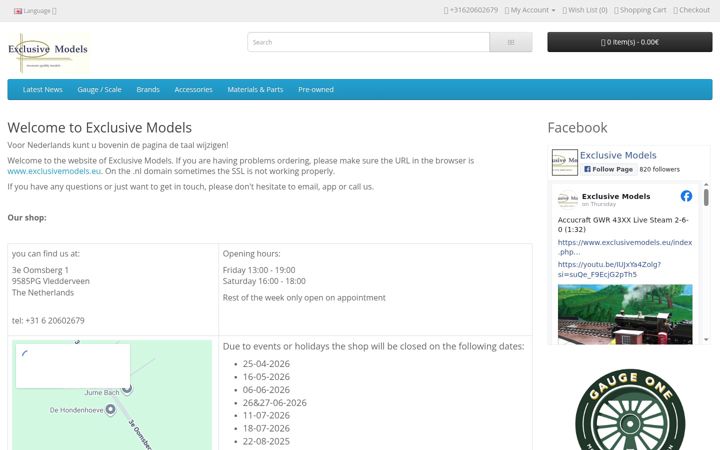The height and width of the screenshot is (450, 720).
Task: Click the 820 followers text
Action: click(x=659, y=169)
